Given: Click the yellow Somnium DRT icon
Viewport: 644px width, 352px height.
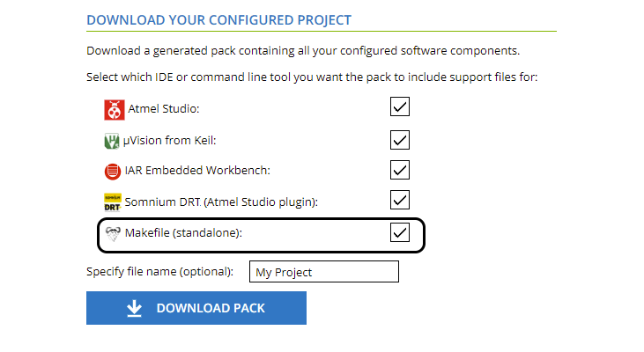Looking at the screenshot, I should point(113,202).
